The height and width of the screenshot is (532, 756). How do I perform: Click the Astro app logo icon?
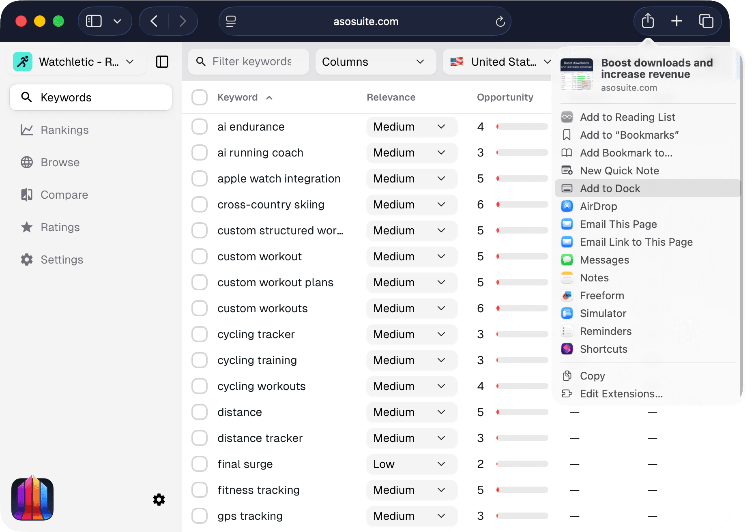(32, 499)
